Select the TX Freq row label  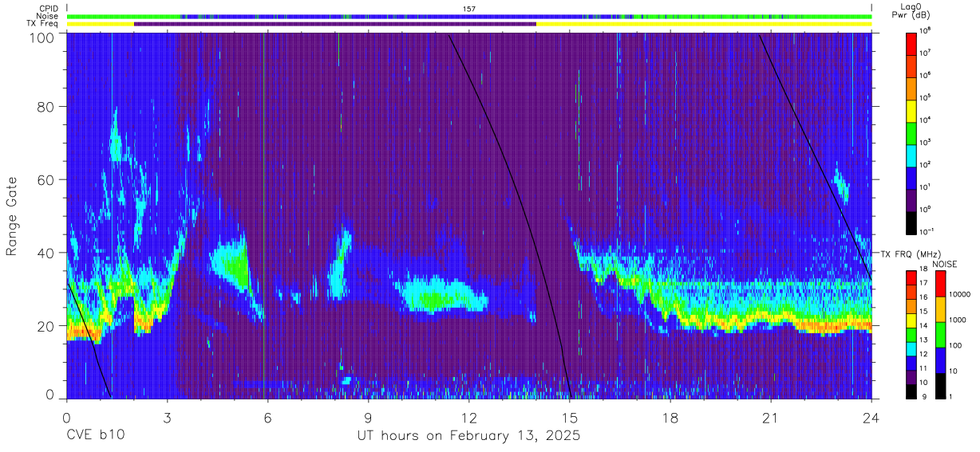point(42,24)
